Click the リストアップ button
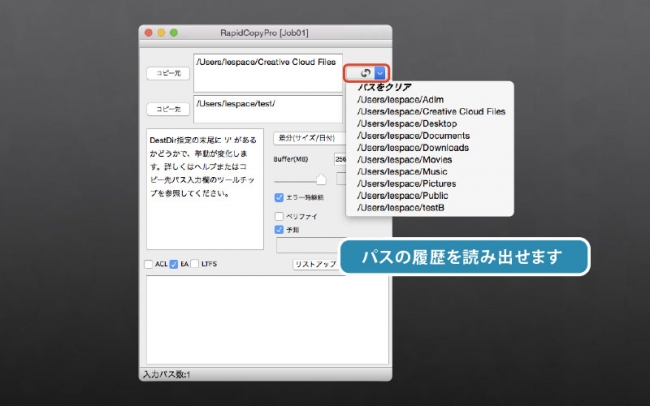This screenshot has width=650, height=406. [x=316, y=265]
